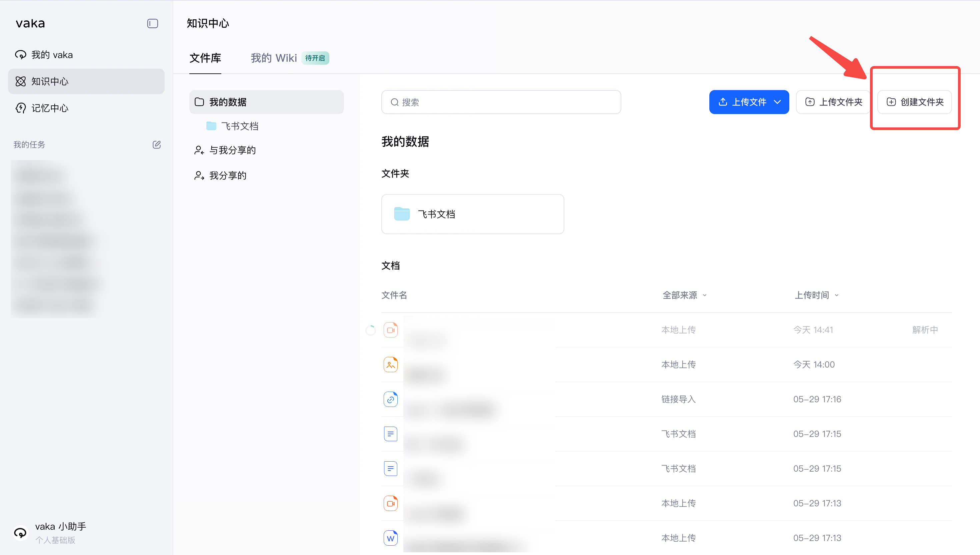The width and height of the screenshot is (980, 555).
Task: Click 链接导入 source cell
Action: click(678, 399)
